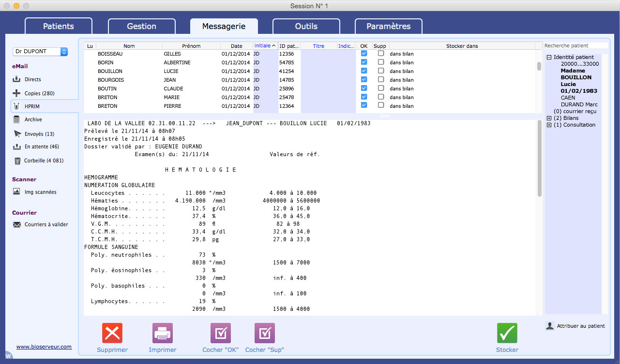This screenshot has height=364, width=620.
Task: Open the Dr DUPONT doctor dropdown
Action: pos(40,51)
